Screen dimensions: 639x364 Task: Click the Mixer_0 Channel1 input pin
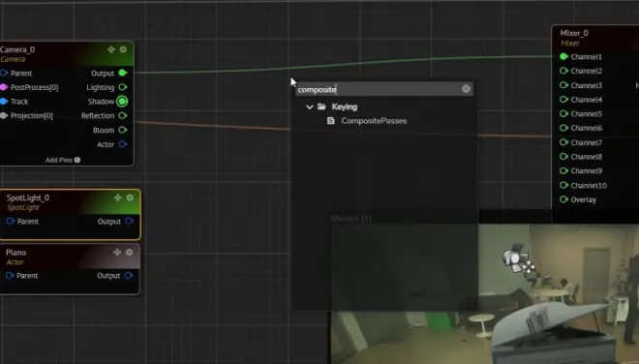pos(564,57)
